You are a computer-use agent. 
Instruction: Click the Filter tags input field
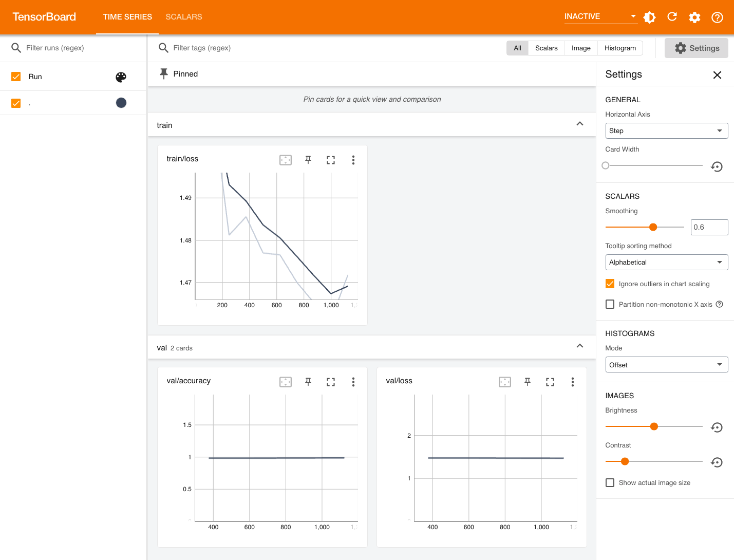pyautogui.click(x=334, y=48)
